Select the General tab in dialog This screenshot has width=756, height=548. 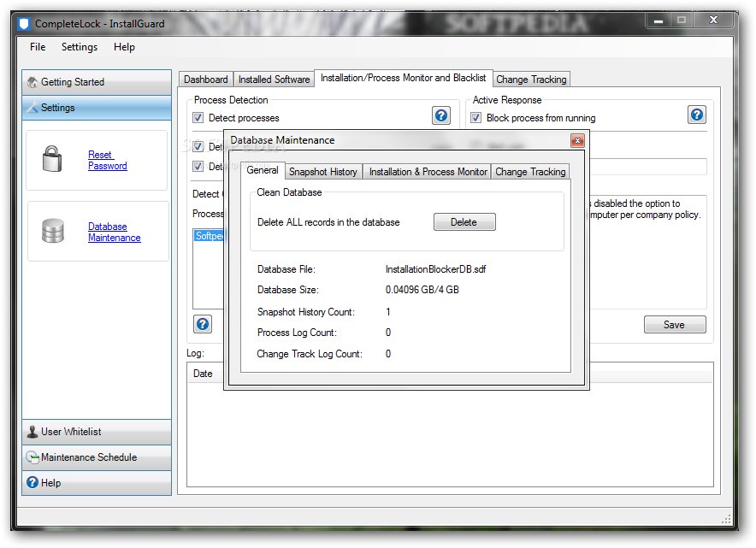point(263,170)
